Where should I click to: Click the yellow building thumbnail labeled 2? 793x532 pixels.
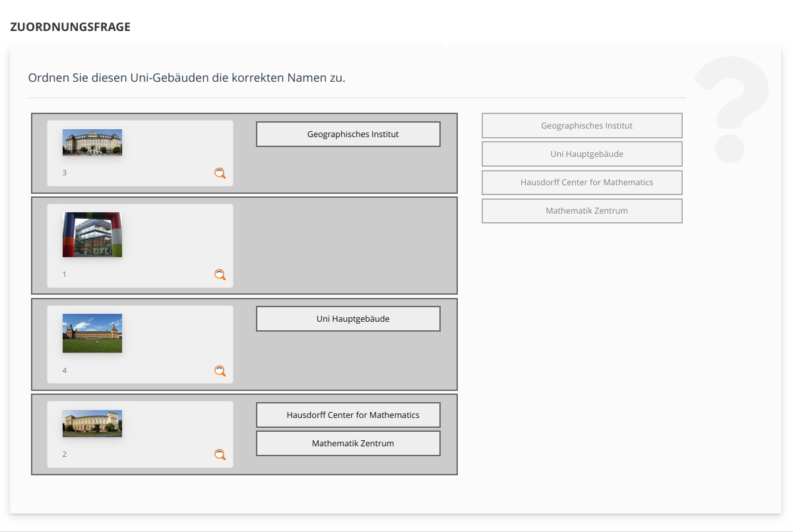[x=92, y=423]
